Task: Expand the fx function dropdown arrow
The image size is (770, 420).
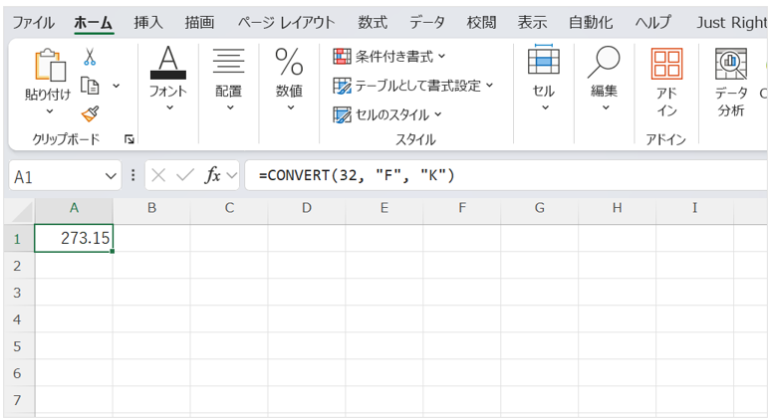Action: tap(232, 175)
